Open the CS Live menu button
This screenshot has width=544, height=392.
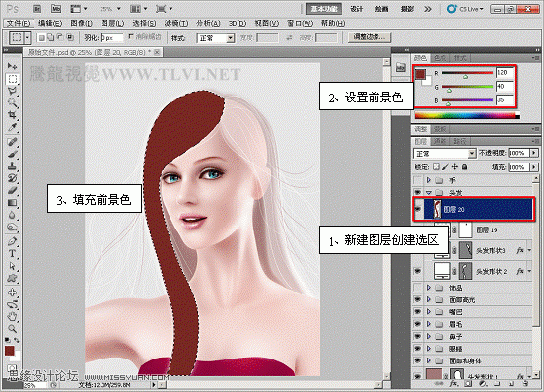click(x=465, y=9)
